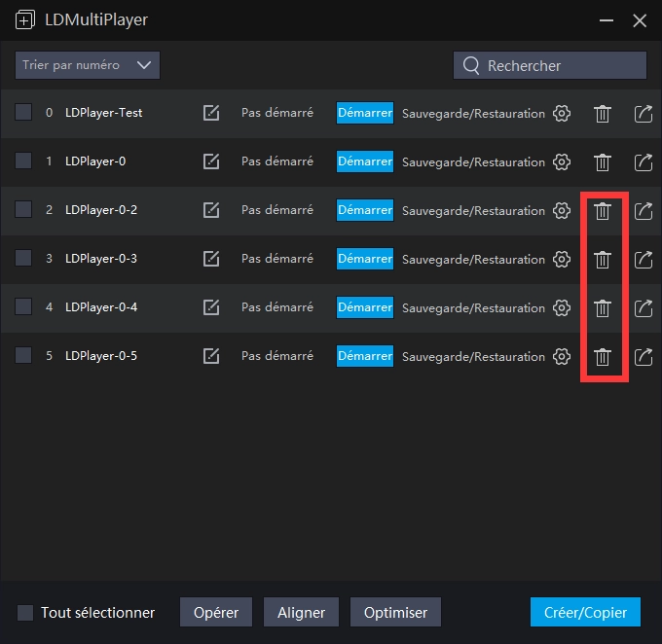Open settings gear for LDPlayer-0-4

[562, 307]
